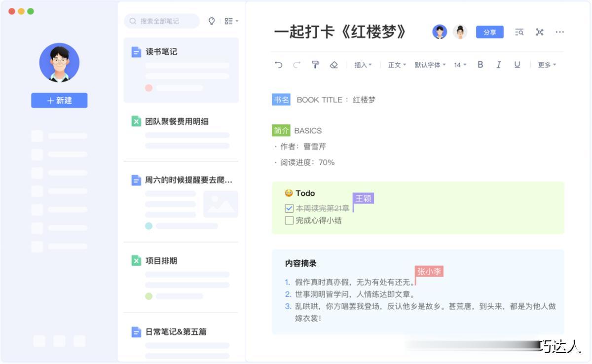The width and height of the screenshot is (592, 364).
Task: Click the 日常笔记&第五篇 document icon
Action: tap(136, 332)
